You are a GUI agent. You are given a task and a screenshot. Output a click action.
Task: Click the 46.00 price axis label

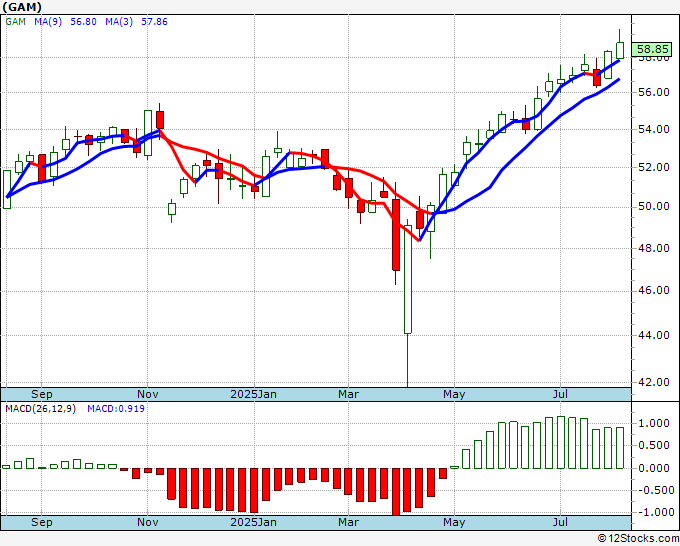[x=654, y=291]
